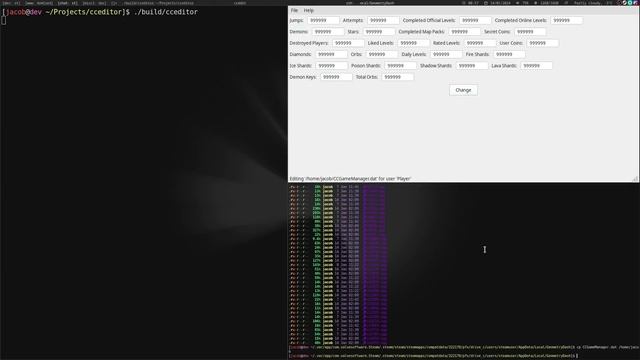Open the File menu in cceditor
The height and width of the screenshot is (360, 640).
[294, 10]
